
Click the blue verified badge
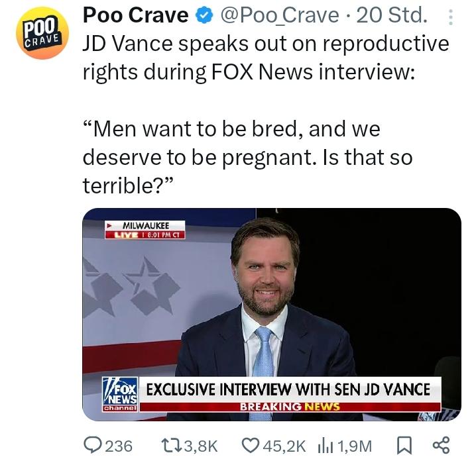coord(204,15)
